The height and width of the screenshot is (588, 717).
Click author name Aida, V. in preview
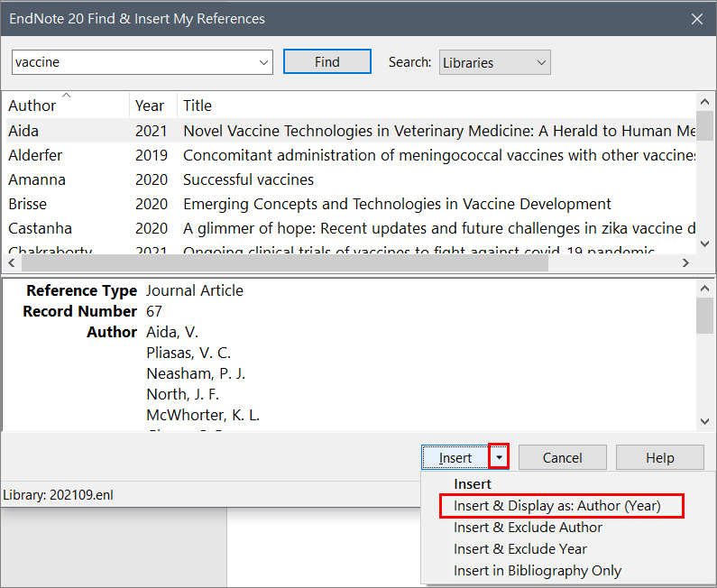[172, 332]
